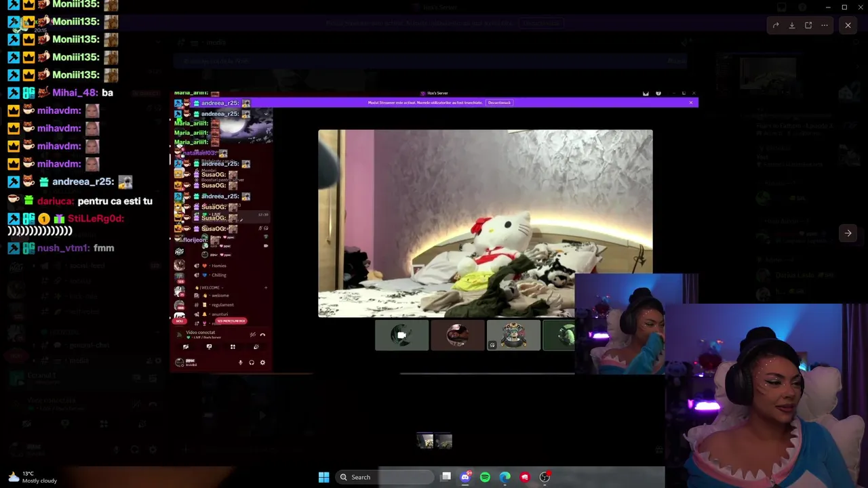This screenshot has height=488, width=868.
Task: Select the second participant tile
Action: pos(458,335)
